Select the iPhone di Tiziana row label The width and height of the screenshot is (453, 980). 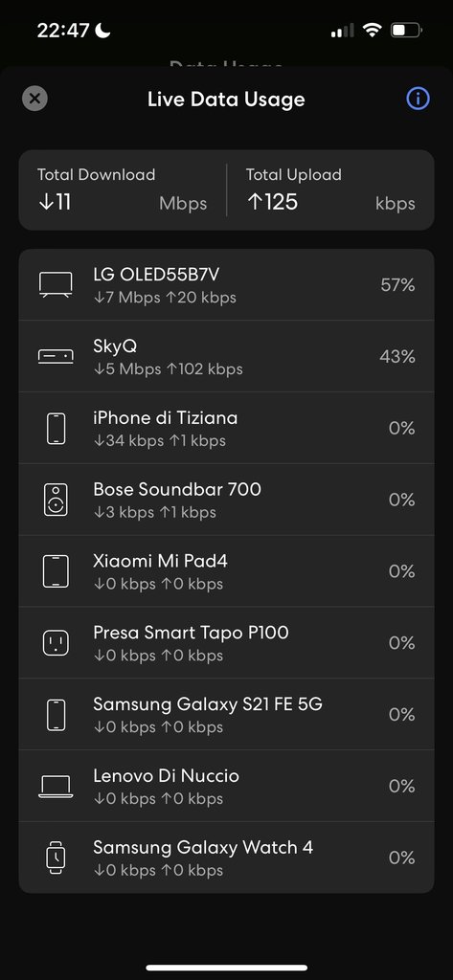click(165, 417)
